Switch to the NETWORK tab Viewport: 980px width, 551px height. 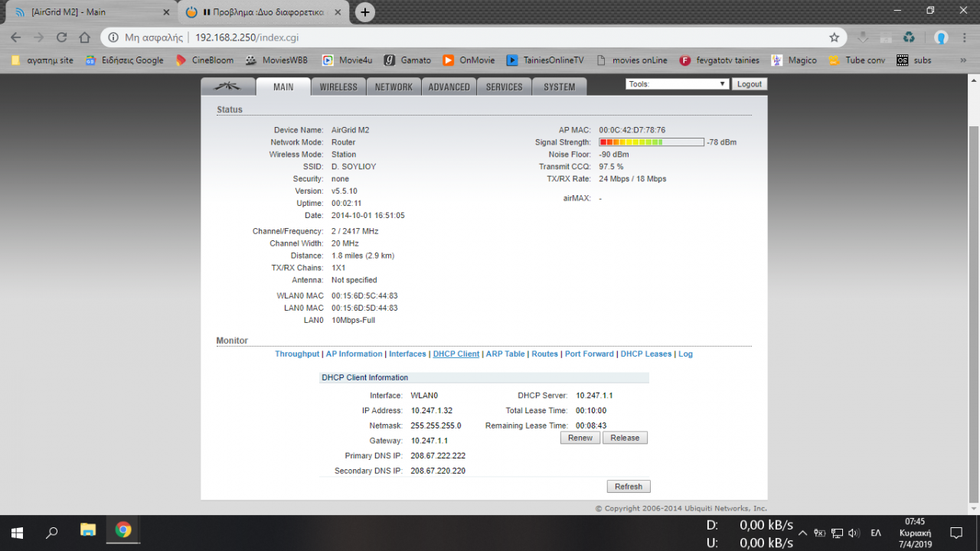[394, 86]
